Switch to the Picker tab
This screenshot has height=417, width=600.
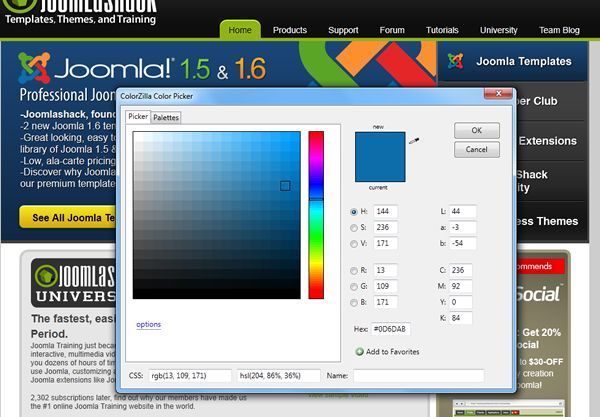click(x=138, y=117)
